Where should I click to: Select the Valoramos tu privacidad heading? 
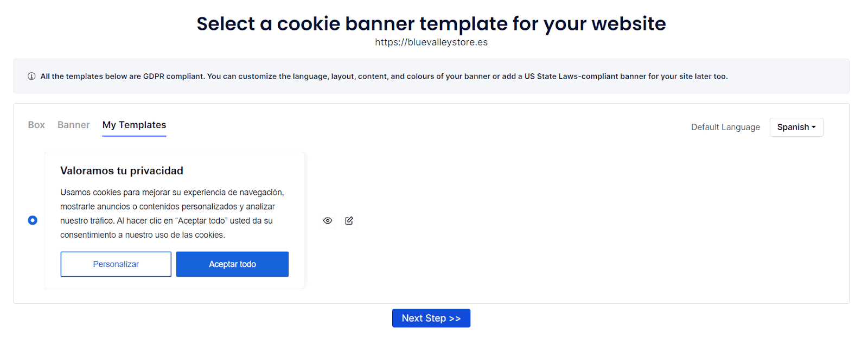click(122, 171)
